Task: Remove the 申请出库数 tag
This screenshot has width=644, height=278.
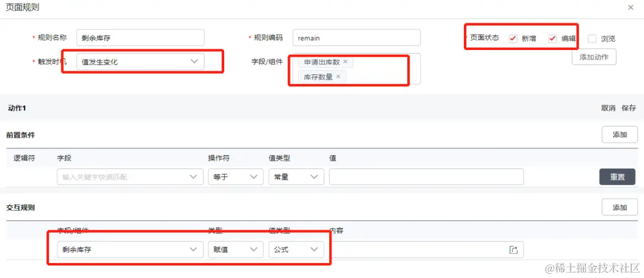Action: [345, 61]
